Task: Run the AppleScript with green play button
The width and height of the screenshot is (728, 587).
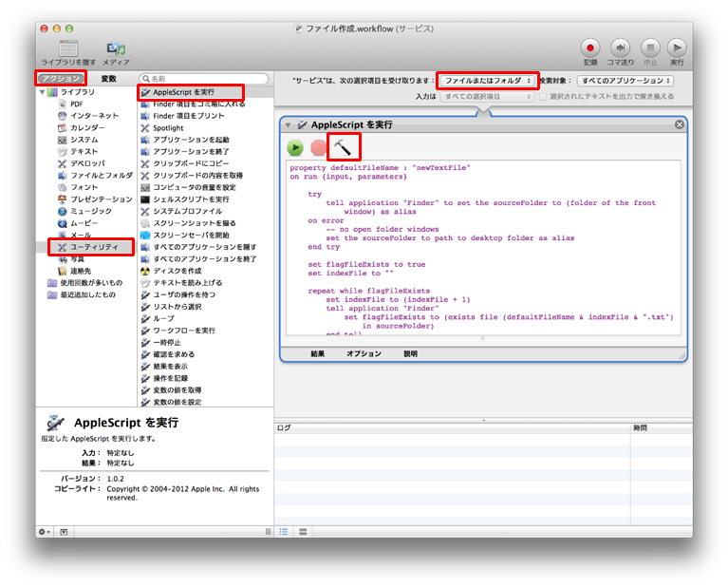Action: [x=295, y=148]
